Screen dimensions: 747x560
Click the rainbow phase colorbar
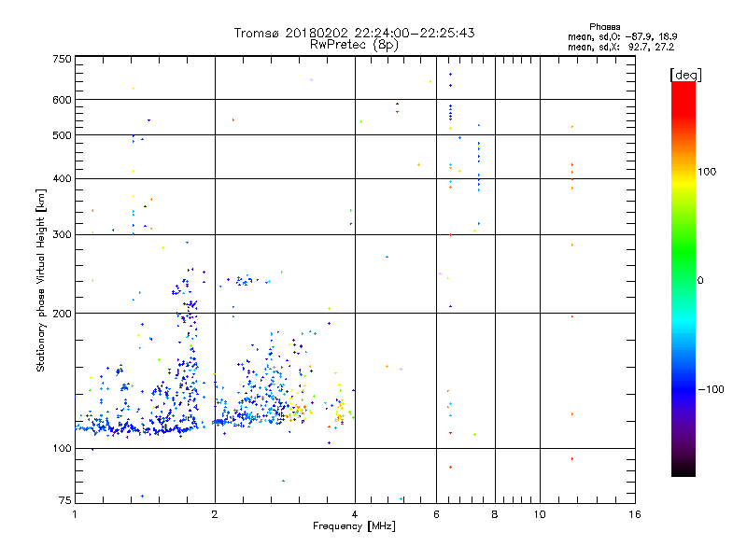click(684, 278)
